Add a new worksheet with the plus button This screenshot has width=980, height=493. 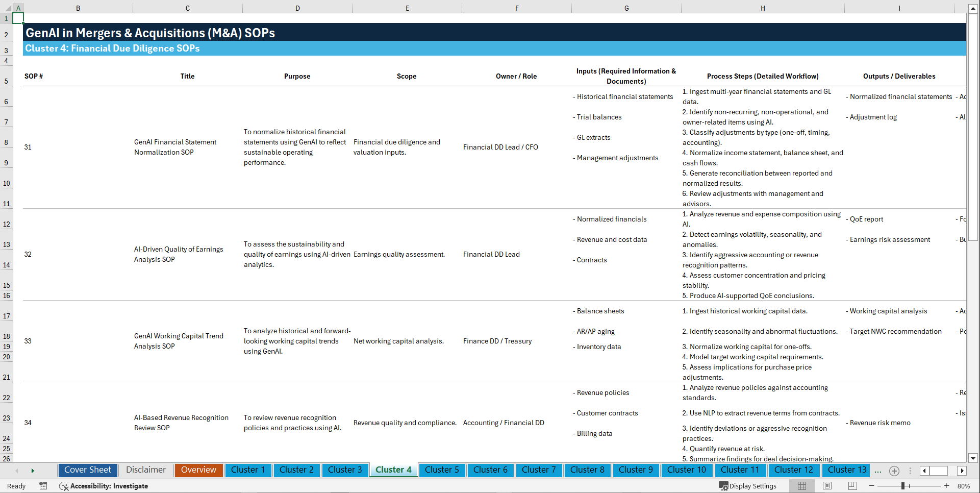894,471
